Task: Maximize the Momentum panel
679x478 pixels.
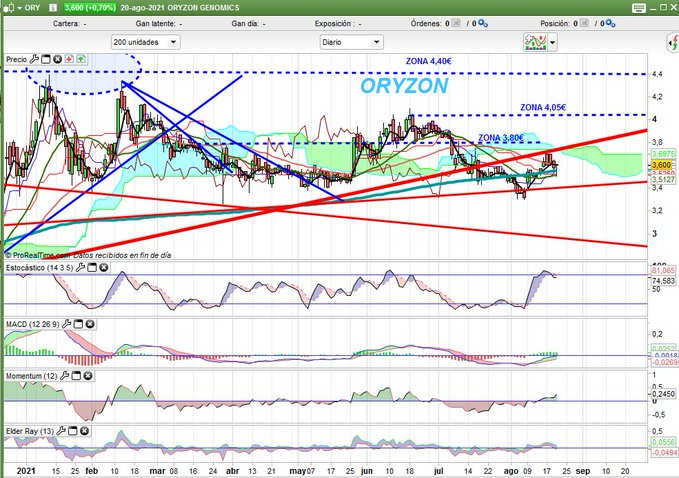Action: point(76,376)
